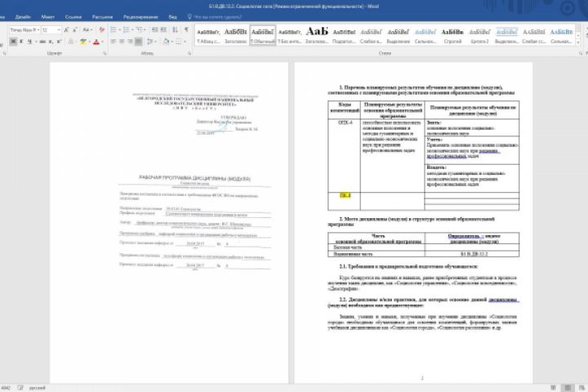Open bullets library dropdown arrow
Screen dimensions: 588x392
119,29
